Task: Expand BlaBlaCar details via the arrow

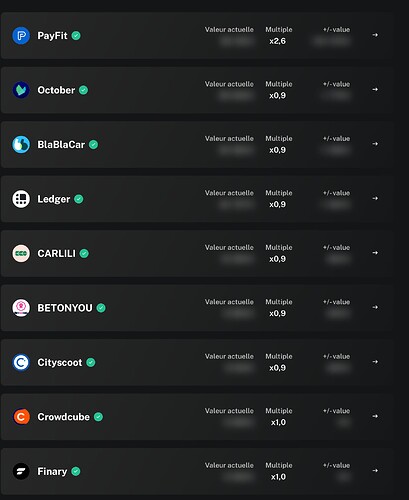Action: pyautogui.click(x=375, y=144)
